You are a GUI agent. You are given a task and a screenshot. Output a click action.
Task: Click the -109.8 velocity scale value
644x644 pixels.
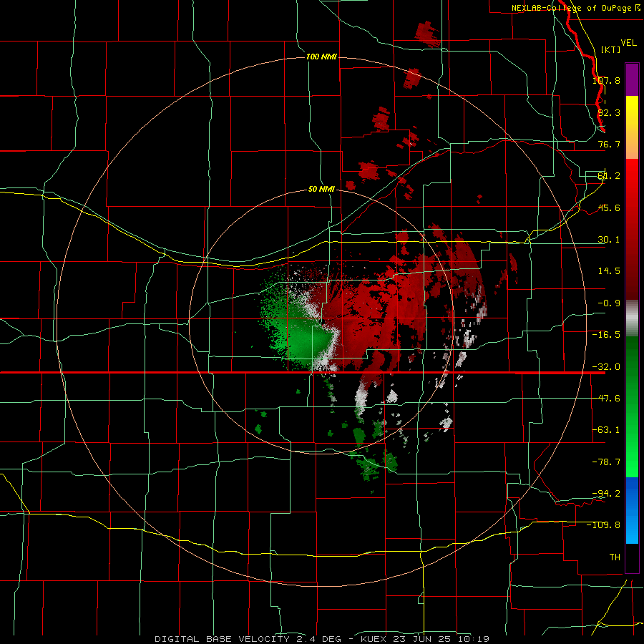pyautogui.click(x=604, y=525)
